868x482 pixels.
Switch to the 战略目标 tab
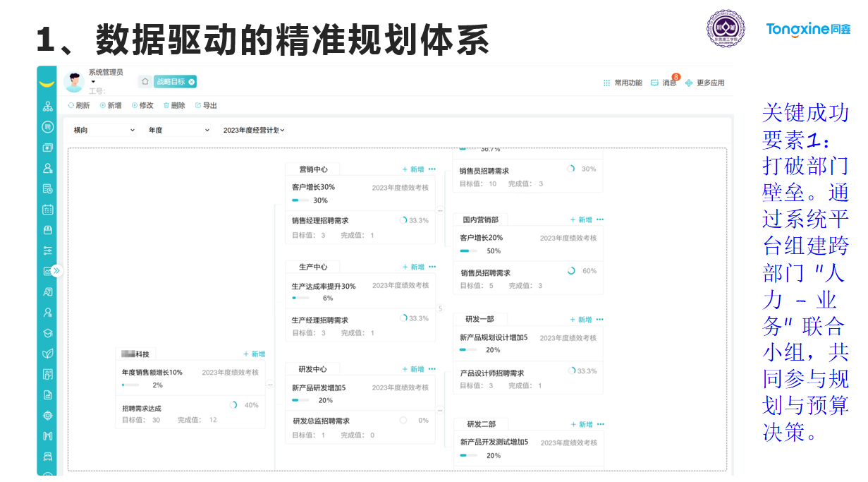pyautogui.click(x=173, y=82)
